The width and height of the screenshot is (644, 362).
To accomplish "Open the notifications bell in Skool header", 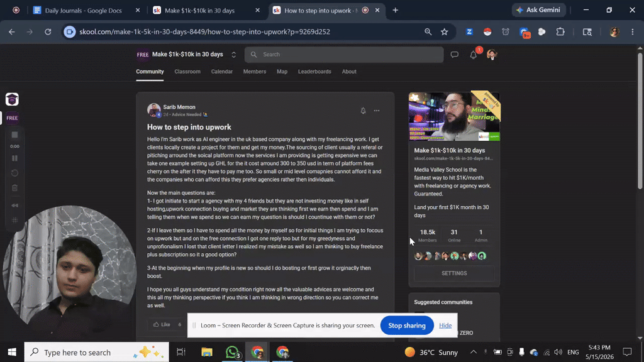I will point(473,55).
